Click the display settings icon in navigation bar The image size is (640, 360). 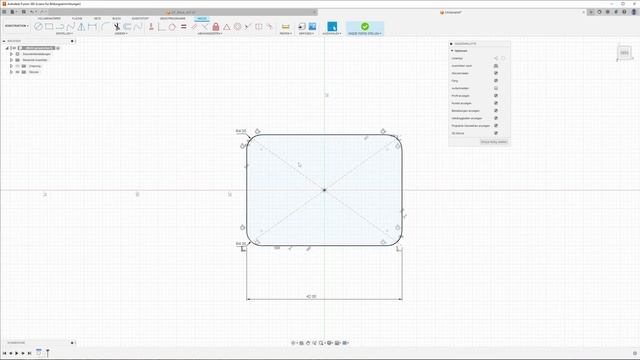[329, 343]
